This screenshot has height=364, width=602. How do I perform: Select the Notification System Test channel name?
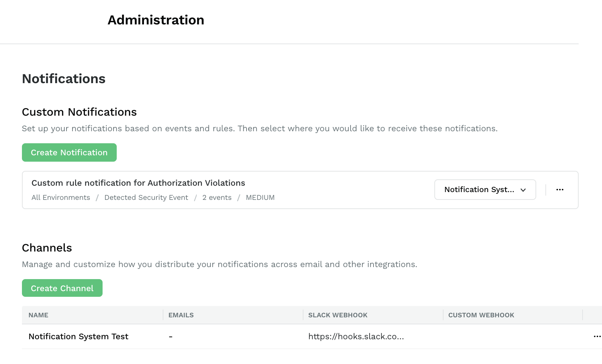[79, 336]
